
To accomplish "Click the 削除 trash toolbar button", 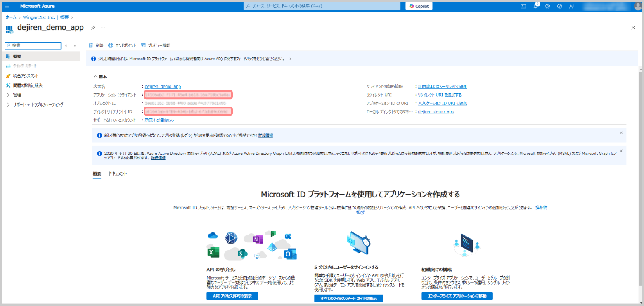I will [x=96, y=45].
